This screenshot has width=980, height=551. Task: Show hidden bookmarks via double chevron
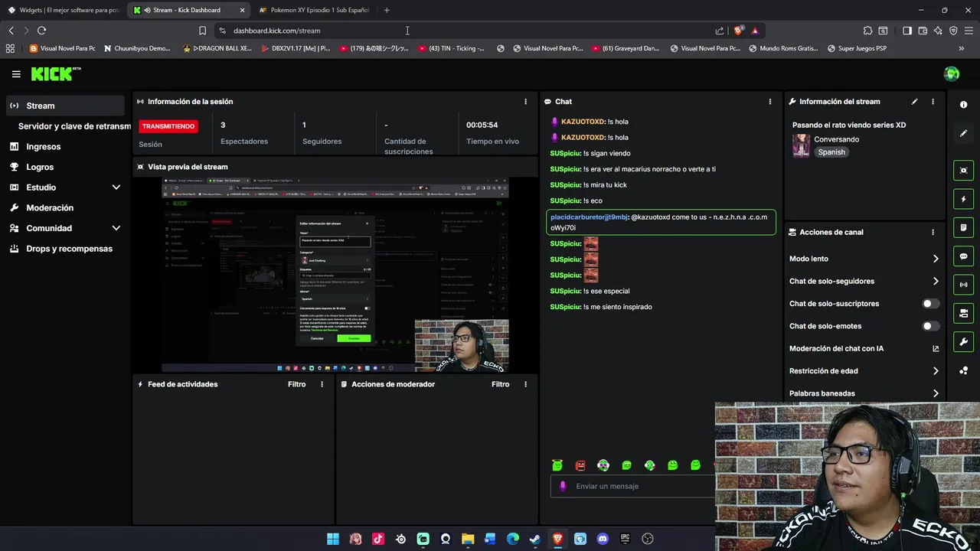click(x=961, y=48)
